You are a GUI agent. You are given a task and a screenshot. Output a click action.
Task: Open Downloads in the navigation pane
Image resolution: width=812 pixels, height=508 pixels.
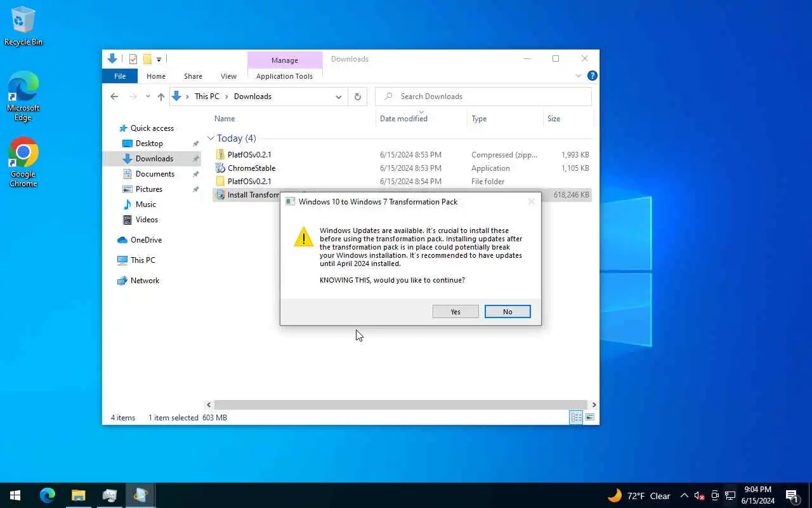point(154,159)
